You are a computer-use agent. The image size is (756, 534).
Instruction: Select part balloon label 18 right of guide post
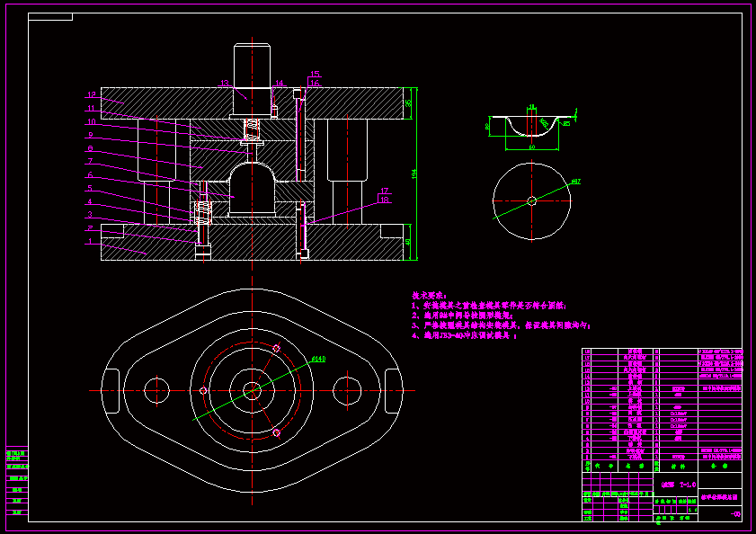coord(384,200)
